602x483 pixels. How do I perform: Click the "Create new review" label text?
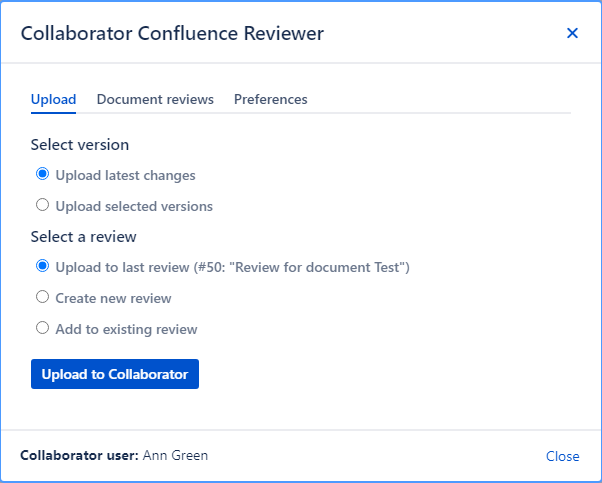114,299
